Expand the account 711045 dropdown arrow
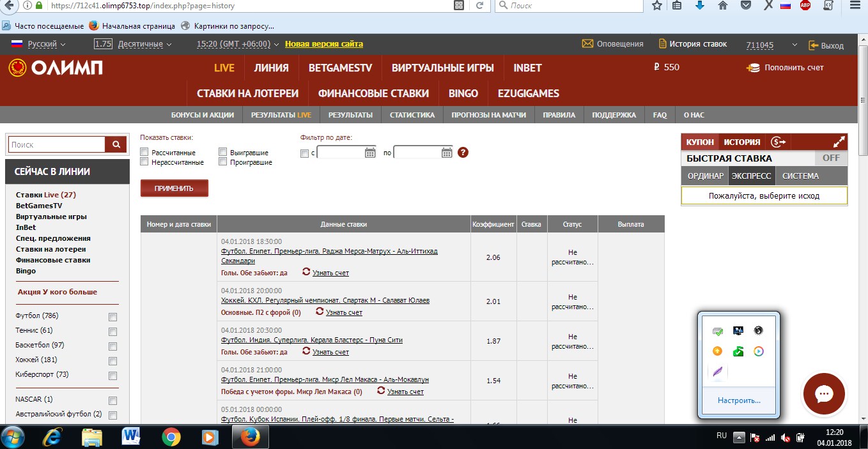Screen dimensions: 868x449 (x=794, y=45)
